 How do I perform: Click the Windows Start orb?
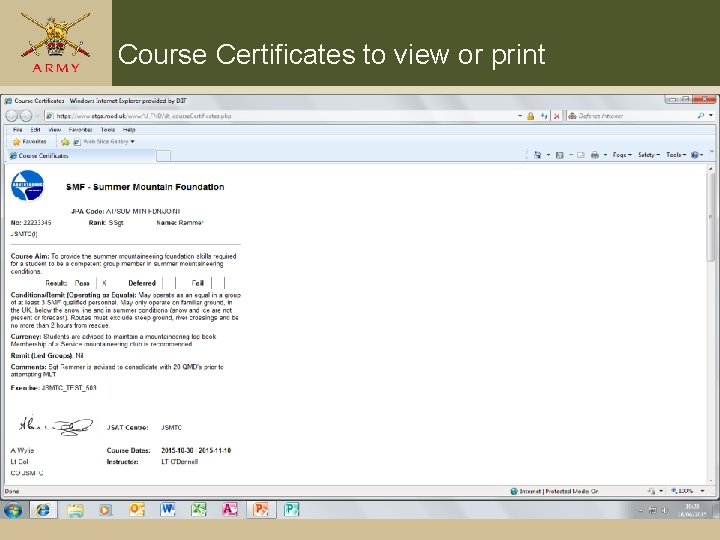[x=13, y=510]
